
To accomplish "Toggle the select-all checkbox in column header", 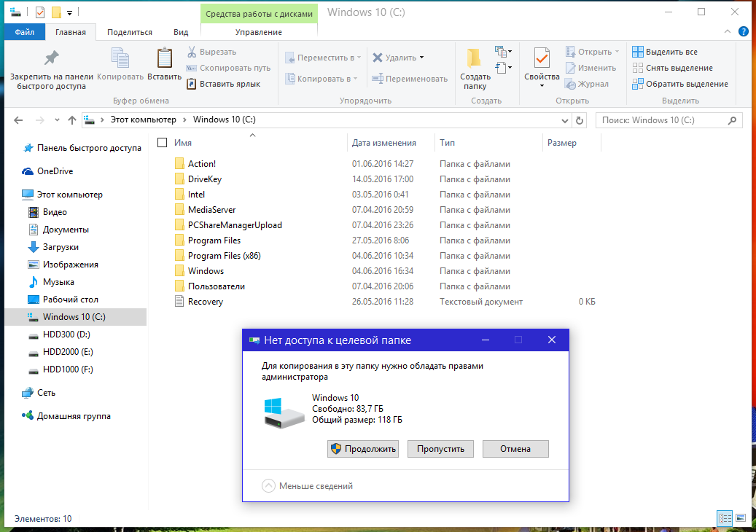I will pyautogui.click(x=163, y=143).
